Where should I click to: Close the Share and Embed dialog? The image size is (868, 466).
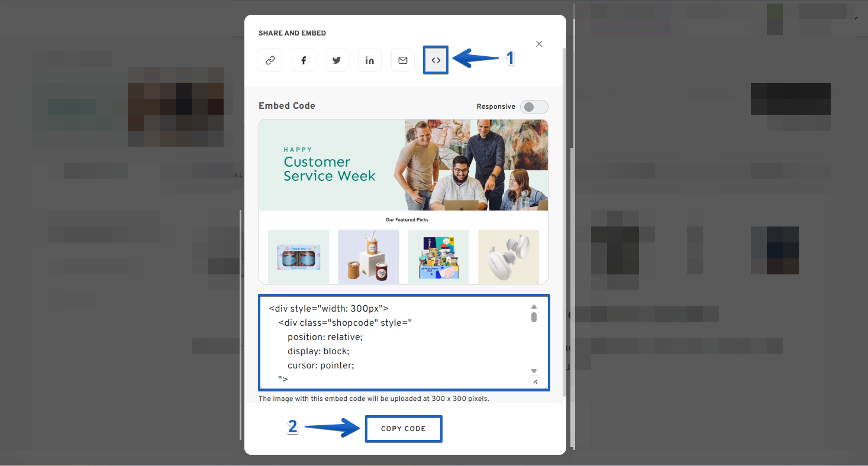[x=539, y=44]
